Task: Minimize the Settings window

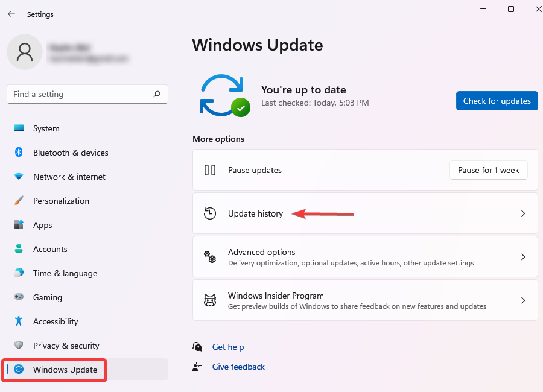Action: 483,9
